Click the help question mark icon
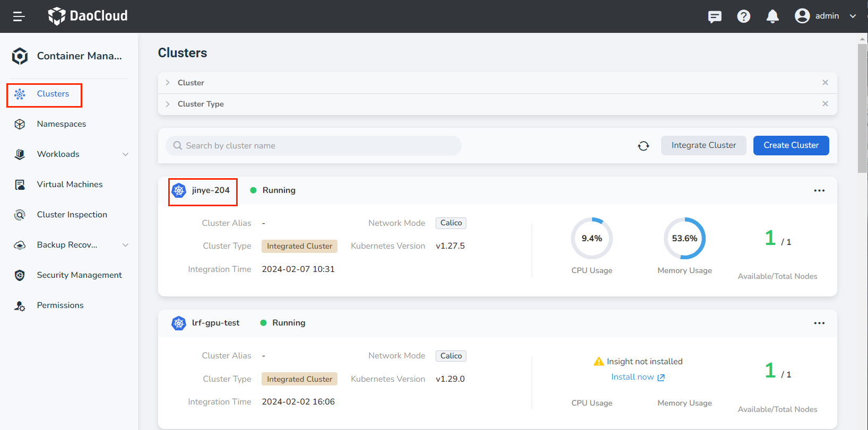The height and width of the screenshot is (430, 868). [x=743, y=16]
